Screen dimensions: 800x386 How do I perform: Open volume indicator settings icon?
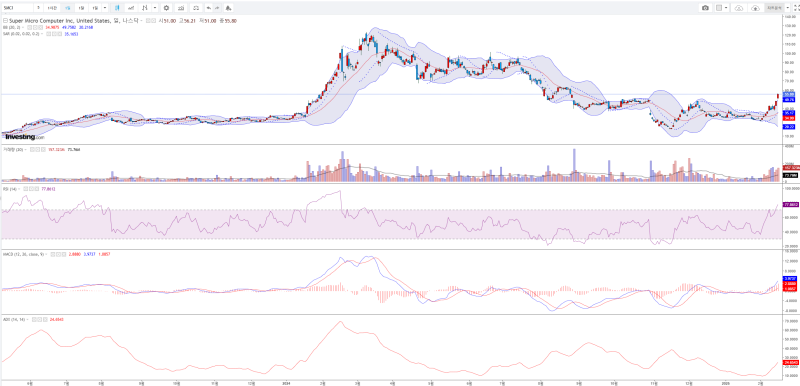click(x=37, y=149)
